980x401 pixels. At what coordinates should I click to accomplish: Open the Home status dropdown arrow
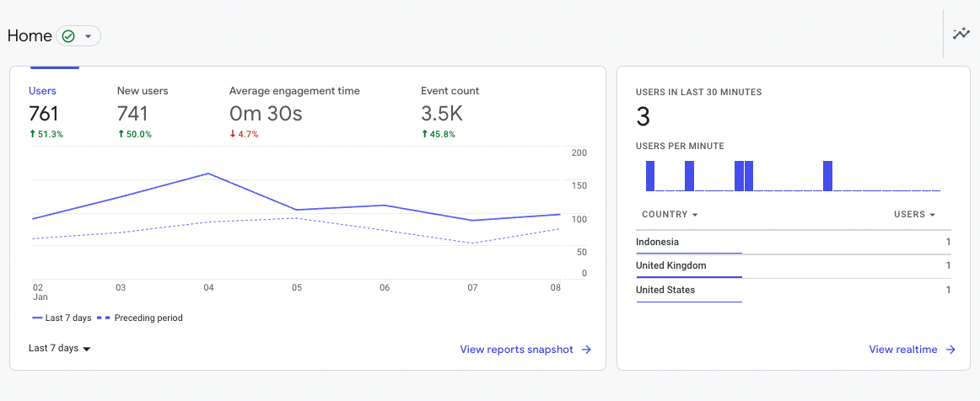(88, 36)
